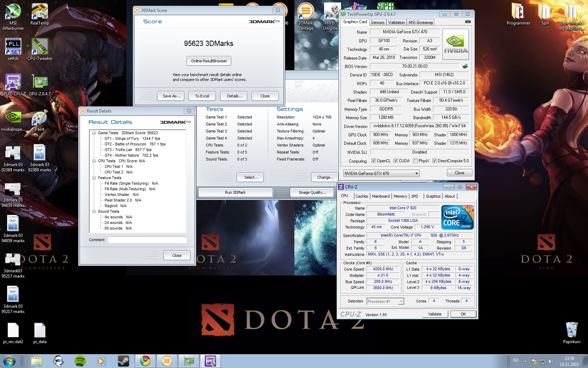Click the OK button in CPU-Z

463,314
